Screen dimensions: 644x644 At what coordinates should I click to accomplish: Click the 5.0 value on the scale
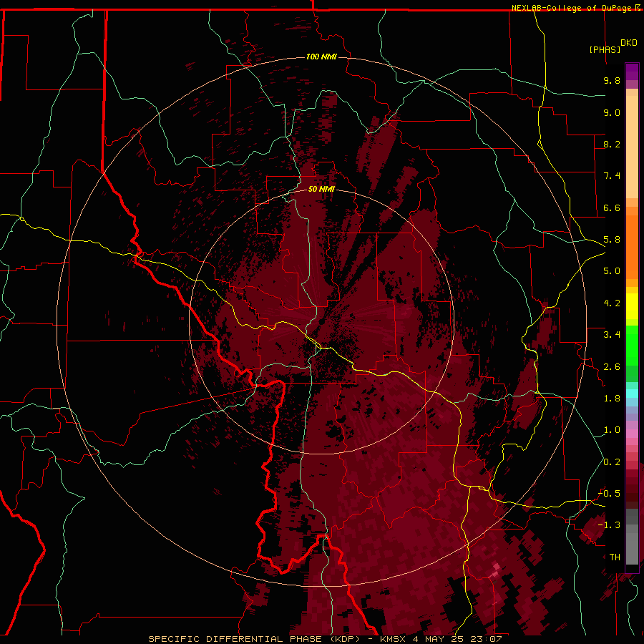(612, 271)
